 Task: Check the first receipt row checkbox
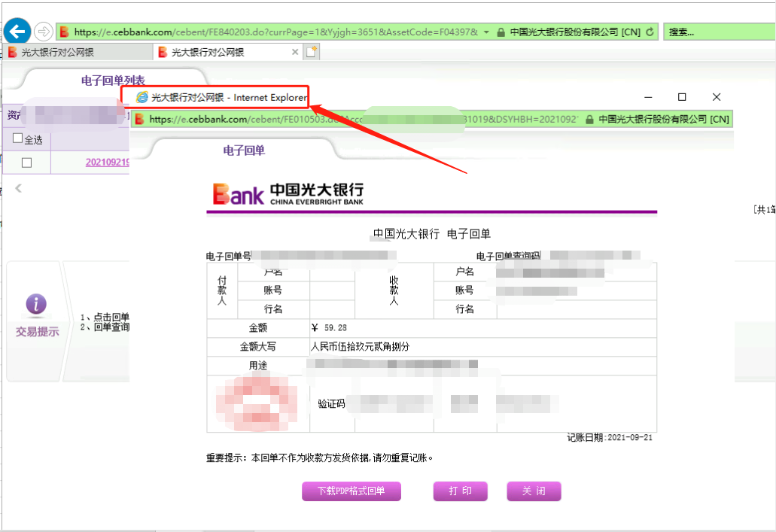tap(26, 163)
